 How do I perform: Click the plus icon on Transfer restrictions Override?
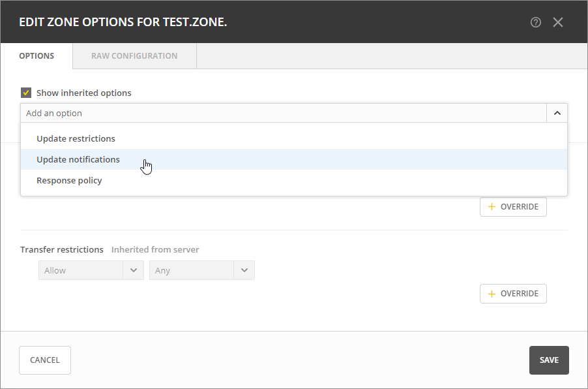492,294
